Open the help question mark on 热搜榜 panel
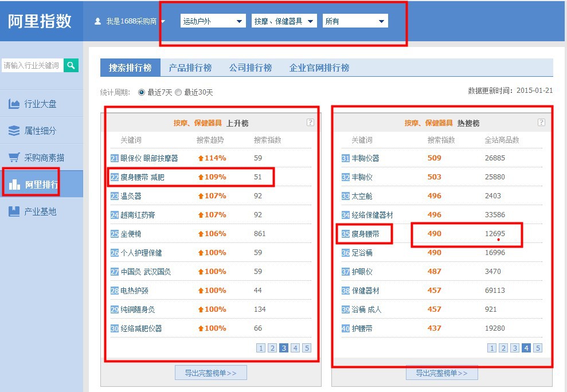The width and height of the screenshot is (567, 392). pyautogui.click(x=541, y=122)
